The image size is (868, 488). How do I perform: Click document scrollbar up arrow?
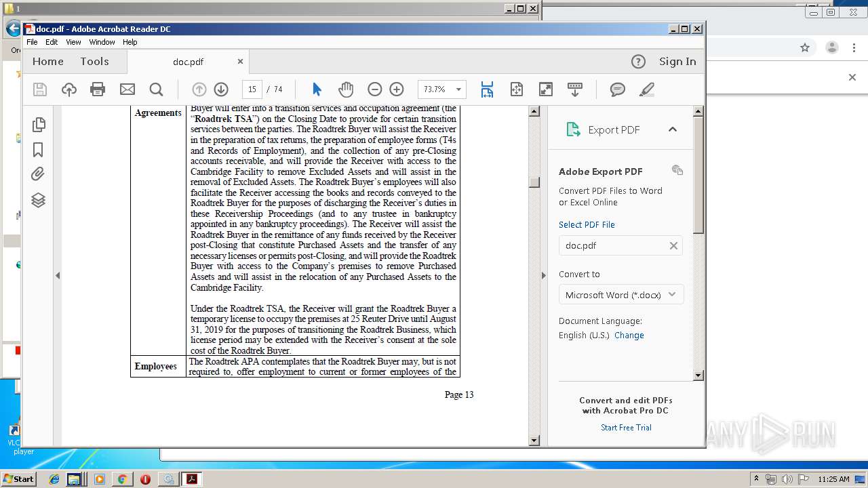[534, 111]
